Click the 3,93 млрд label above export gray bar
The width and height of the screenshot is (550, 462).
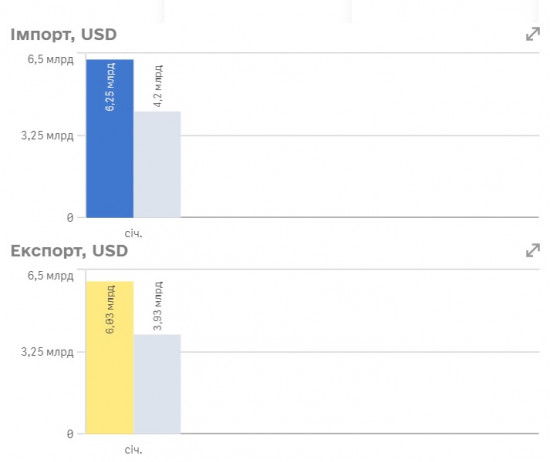point(158,306)
